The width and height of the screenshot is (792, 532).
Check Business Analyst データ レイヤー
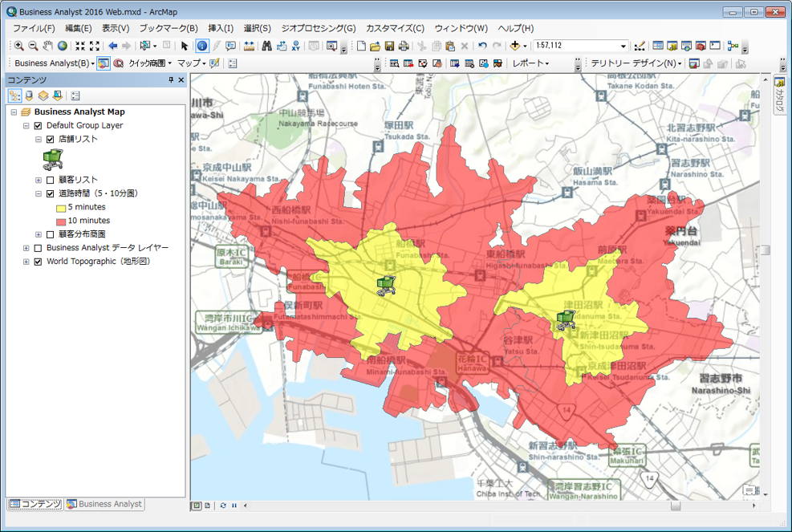38,248
